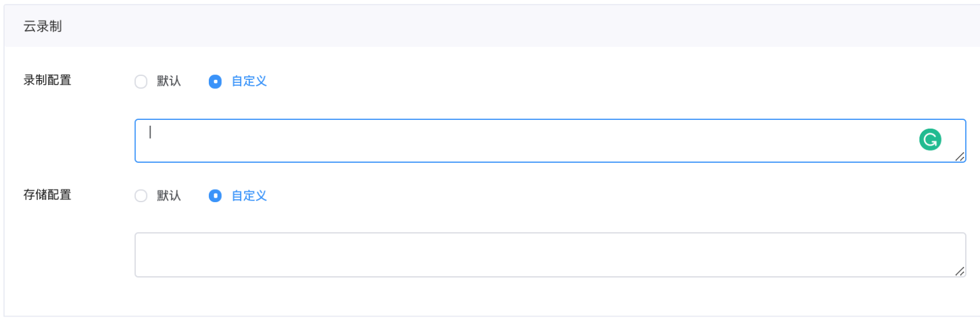Select 默认 radio circle for 存储配置
980x329 pixels.
tap(141, 196)
